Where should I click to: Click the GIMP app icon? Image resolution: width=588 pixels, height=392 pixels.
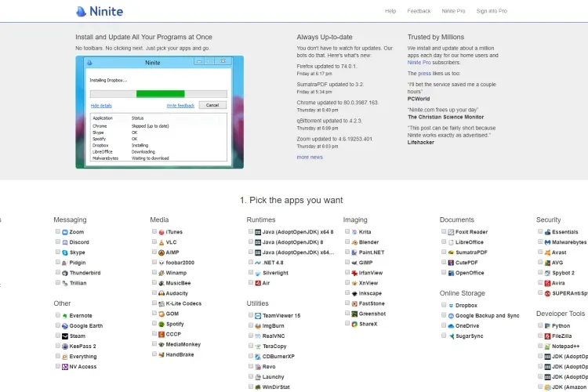tap(354, 263)
